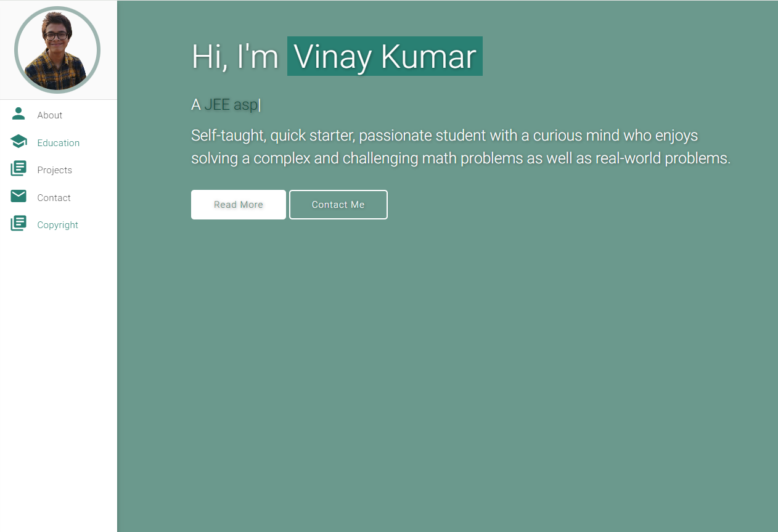Click the typing "A JEE asp" text

click(226, 105)
